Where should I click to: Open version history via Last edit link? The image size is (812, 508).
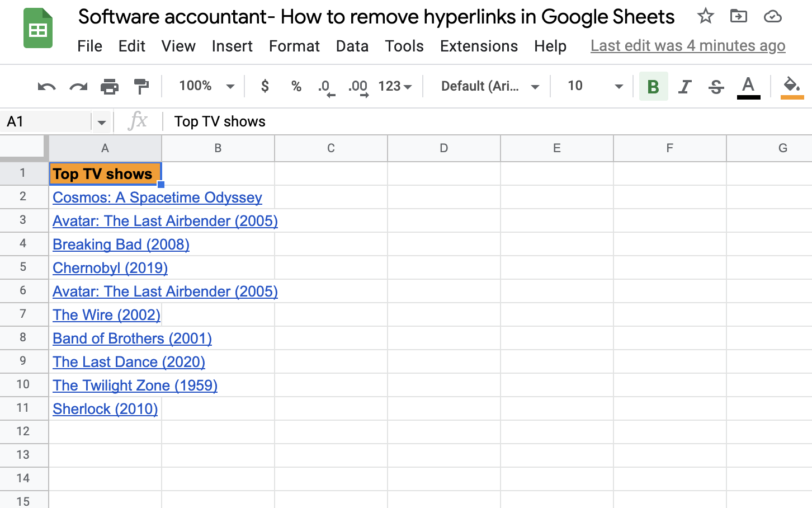coord(688,46)
